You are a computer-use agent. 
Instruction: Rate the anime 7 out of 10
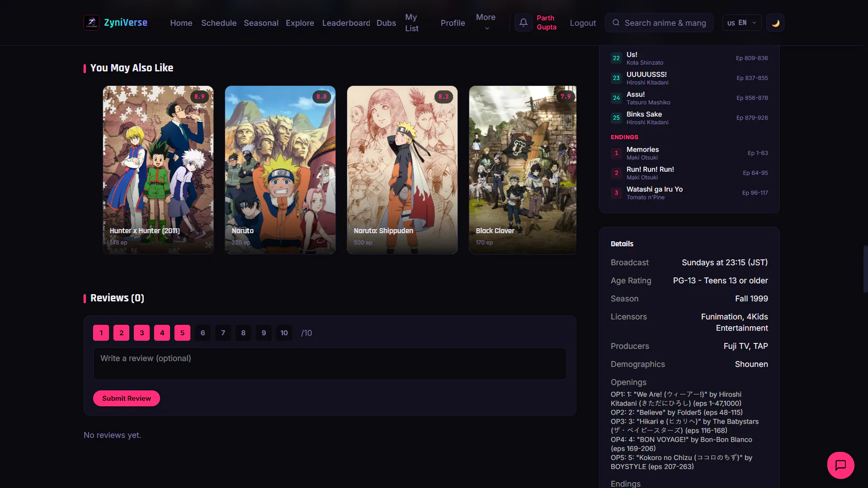223,333
